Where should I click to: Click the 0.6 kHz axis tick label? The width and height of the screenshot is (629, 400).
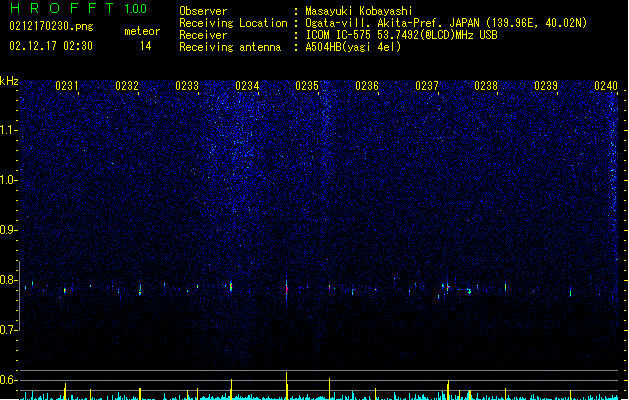click(x=8, y=380)
